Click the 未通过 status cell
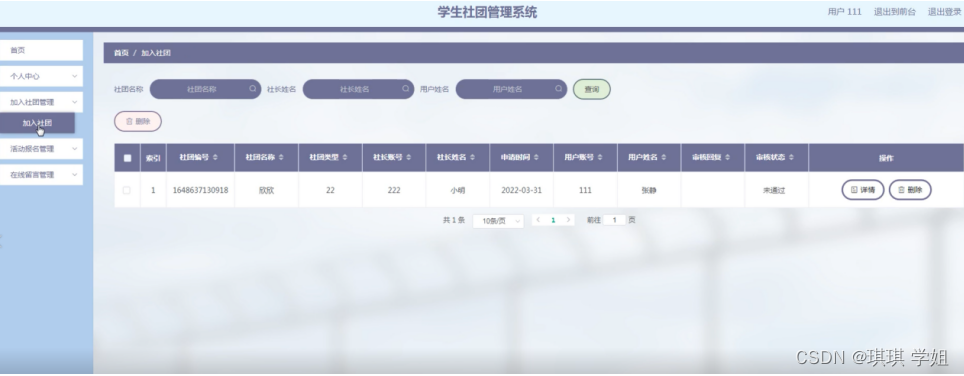Image resolution: width=964 pixels, height=376 pixels. click(x=774, y=190)
